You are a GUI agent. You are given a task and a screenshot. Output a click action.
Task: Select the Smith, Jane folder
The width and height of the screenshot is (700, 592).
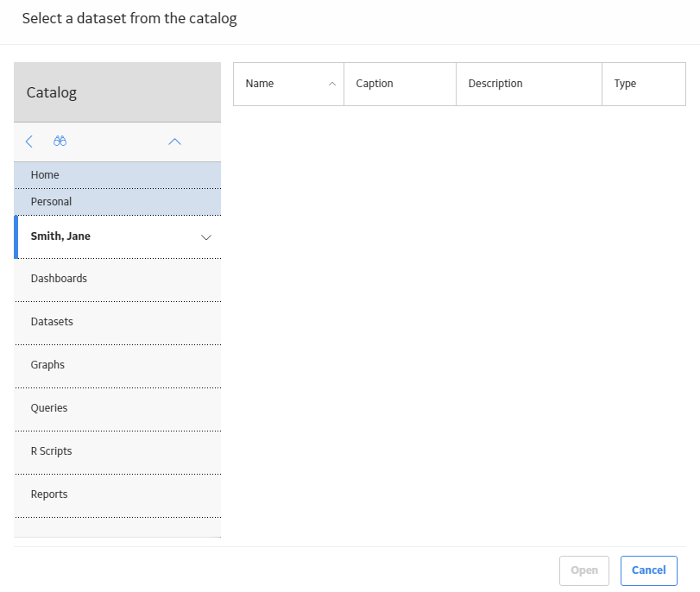pos(117,236)
